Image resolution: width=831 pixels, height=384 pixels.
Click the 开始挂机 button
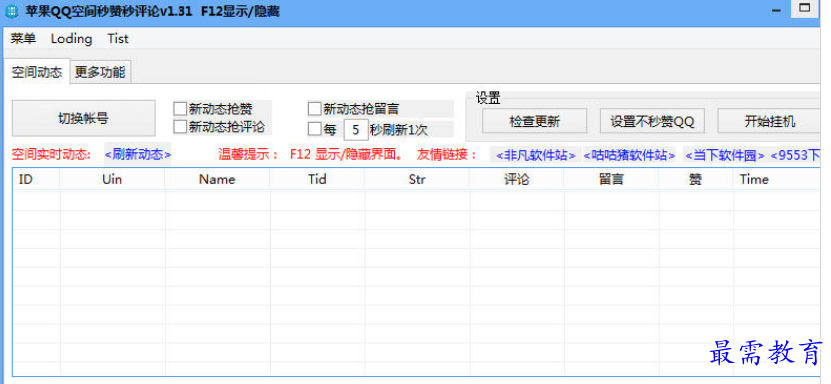770,121
